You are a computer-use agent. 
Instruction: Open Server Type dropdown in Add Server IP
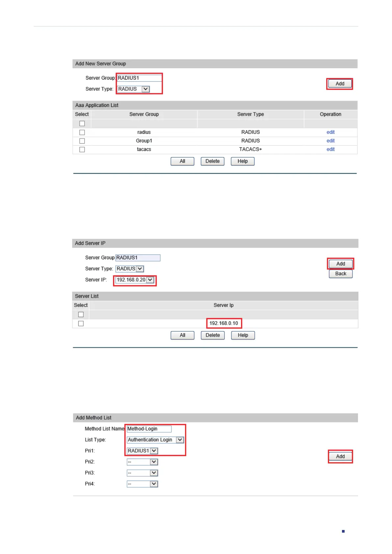130,269
